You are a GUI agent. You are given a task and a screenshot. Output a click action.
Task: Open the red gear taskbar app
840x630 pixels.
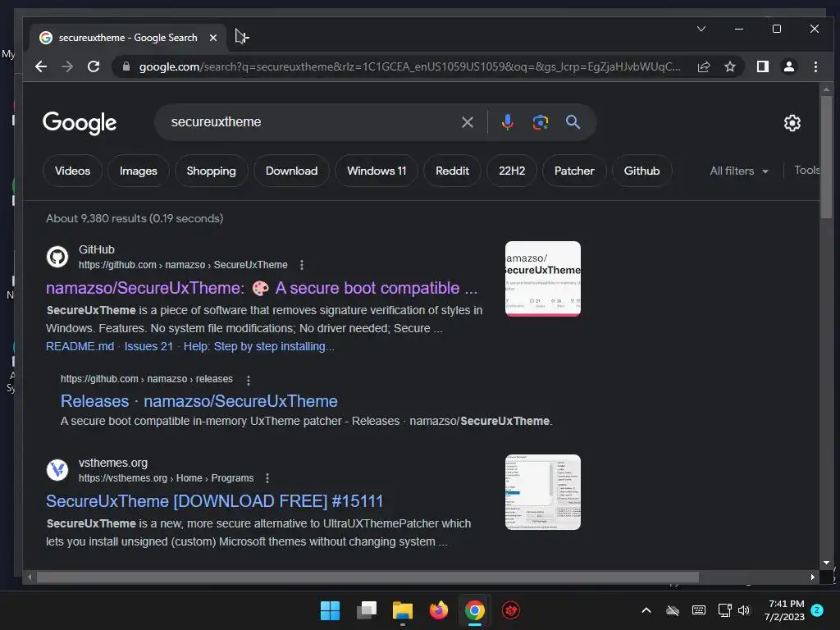(510, 610)
